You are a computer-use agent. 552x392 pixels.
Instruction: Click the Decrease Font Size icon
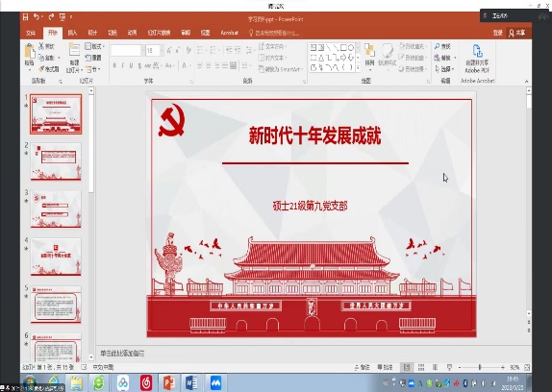click(x=177, y=50)
